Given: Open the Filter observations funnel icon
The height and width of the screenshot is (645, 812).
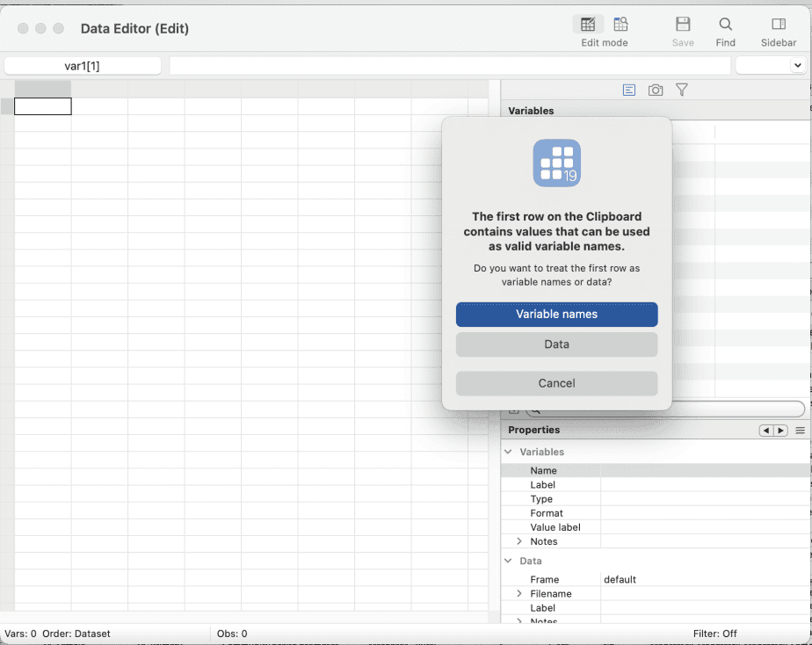Looking at the screenshot, I should tap(681, 90).
